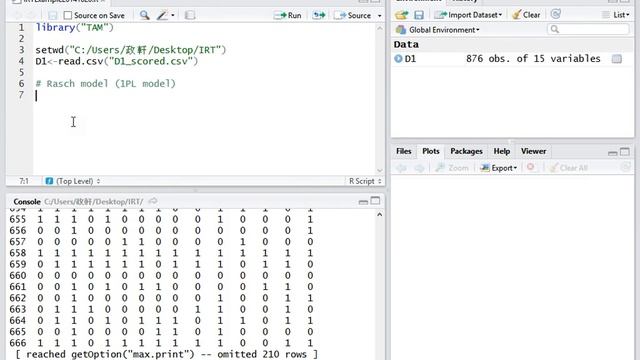
Task: Switch to the Packages tab
Action: click(x=466, y=151)
